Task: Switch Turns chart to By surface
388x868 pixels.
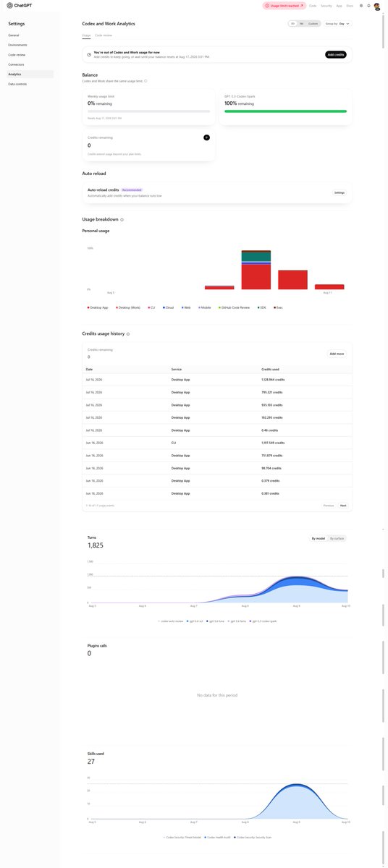Action: (x=337, y=539)
